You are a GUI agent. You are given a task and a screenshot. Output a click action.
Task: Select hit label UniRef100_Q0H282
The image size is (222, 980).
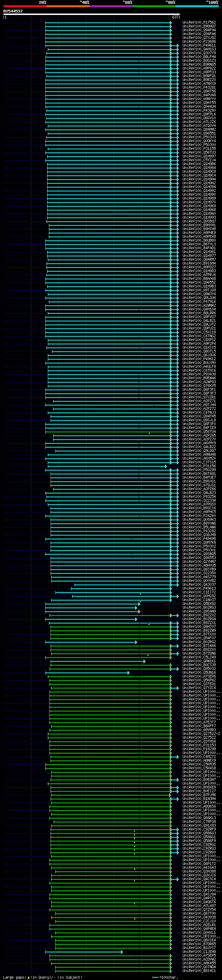click(199, 596)
